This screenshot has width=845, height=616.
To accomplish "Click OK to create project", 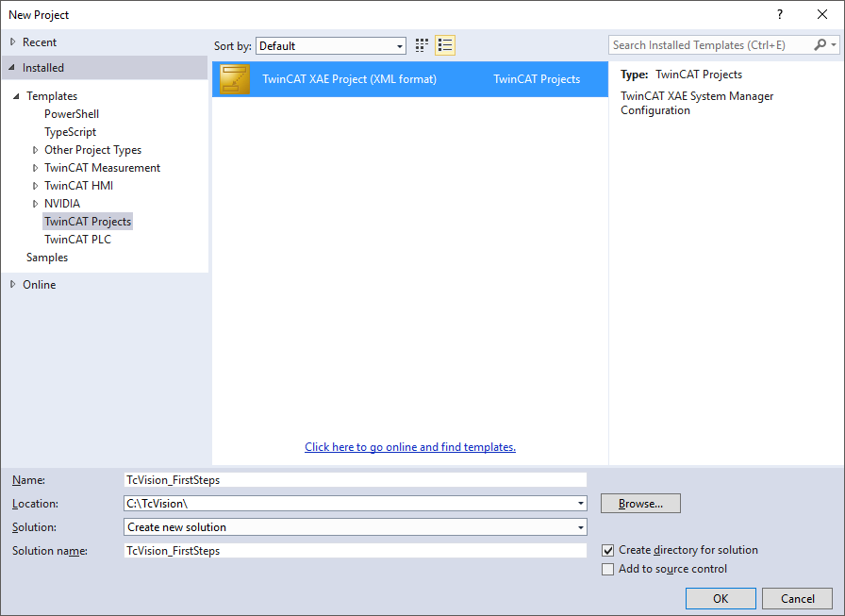I will [x=721, y=599].
